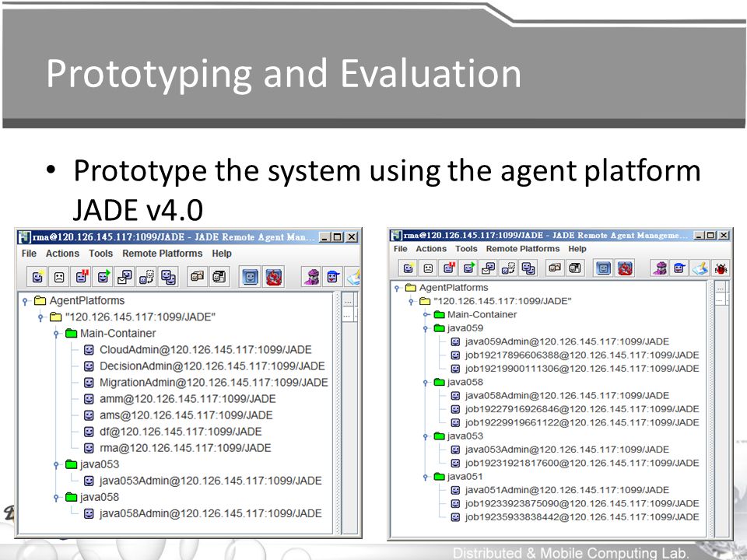Click Freeze Agent blue icon in left window
The image size is (747, 560).
(x=251, y=277)
